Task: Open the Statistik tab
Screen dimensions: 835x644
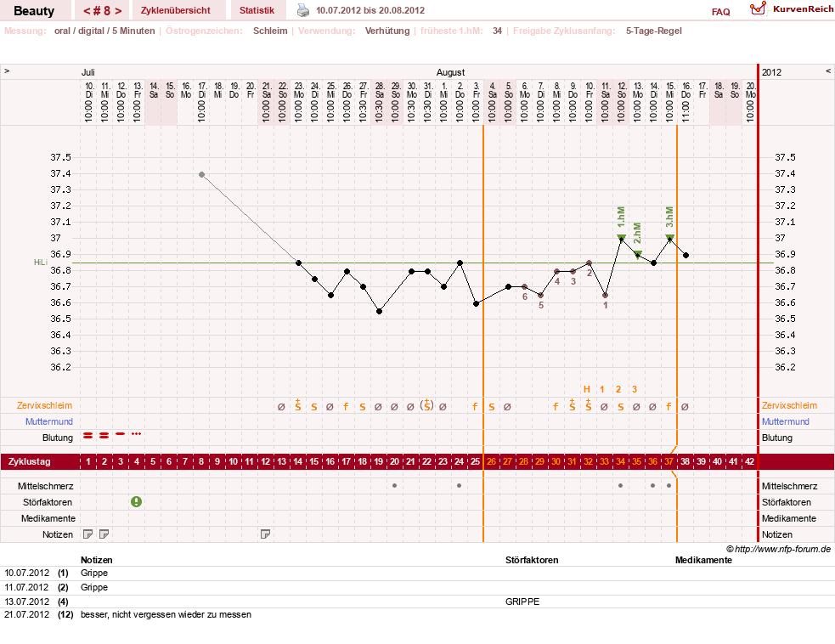Action: (x=257, y=10)
